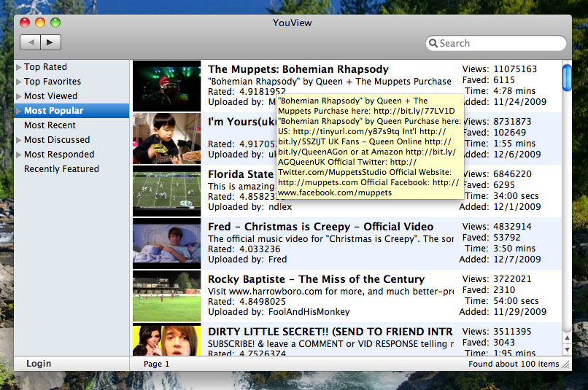Click the Florida State title text
Screen dimensions: 588x390
241,174
